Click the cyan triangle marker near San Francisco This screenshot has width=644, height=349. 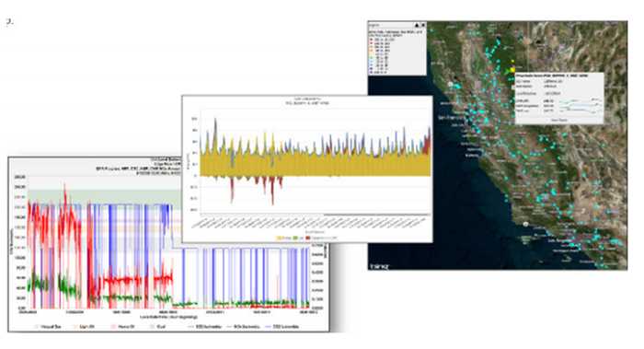[x=487, y=121]
